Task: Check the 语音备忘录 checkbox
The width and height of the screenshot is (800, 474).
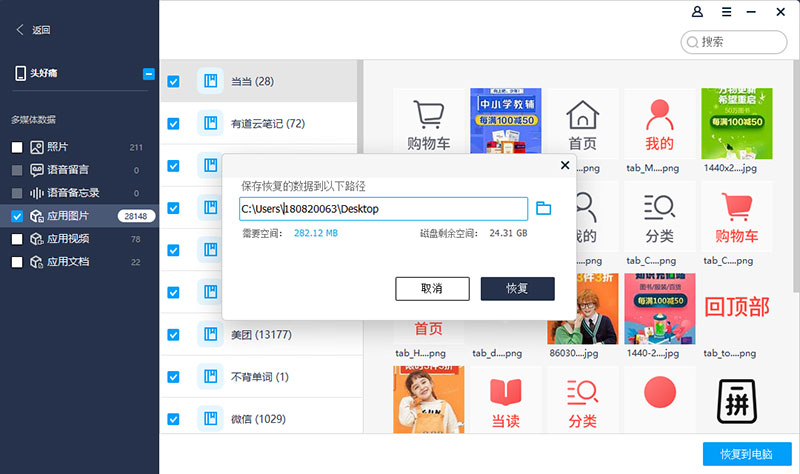Action: pyautogui.click(x=17, y=193)
